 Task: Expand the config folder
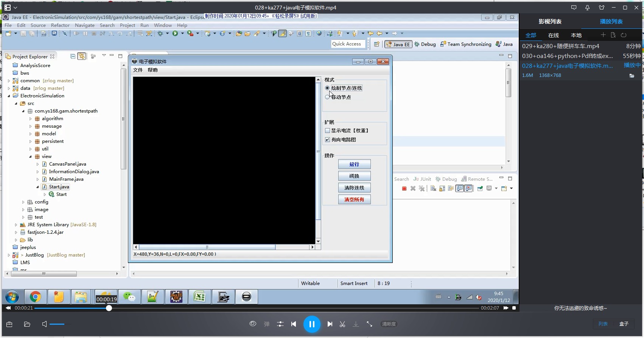click(23, 202)
